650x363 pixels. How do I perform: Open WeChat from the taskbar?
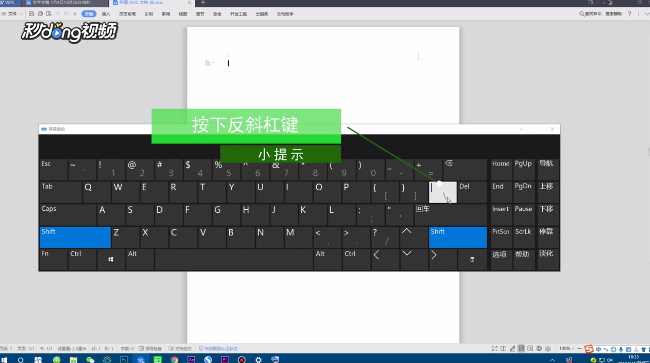point(90,359)
